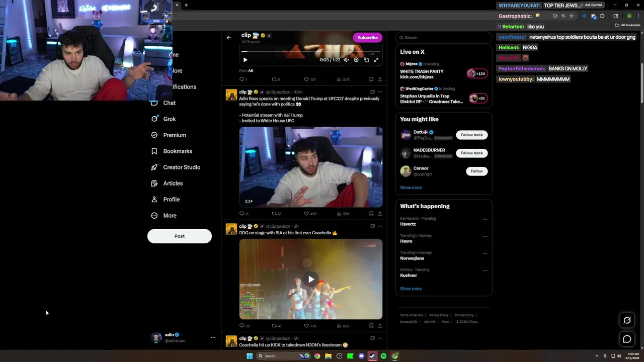Share the top video post
This screenshot has width=644, height=362.
tap(380, 79)
